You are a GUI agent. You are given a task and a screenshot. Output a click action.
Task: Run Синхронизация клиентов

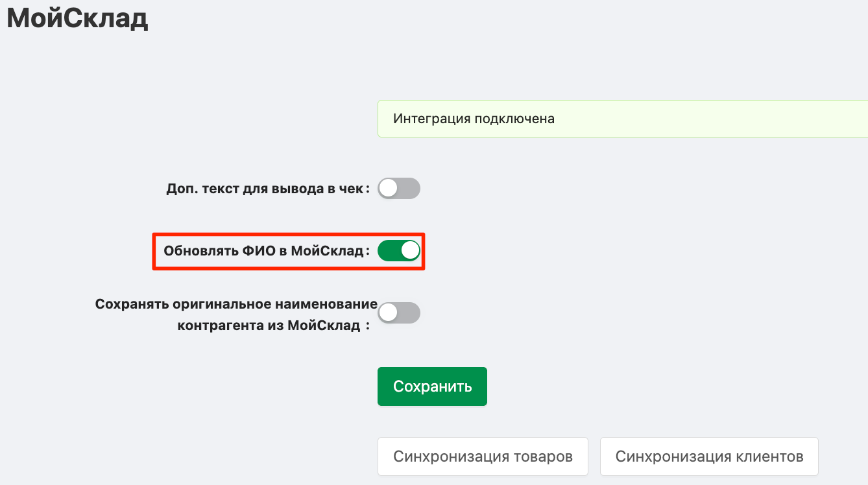[709, 456]
